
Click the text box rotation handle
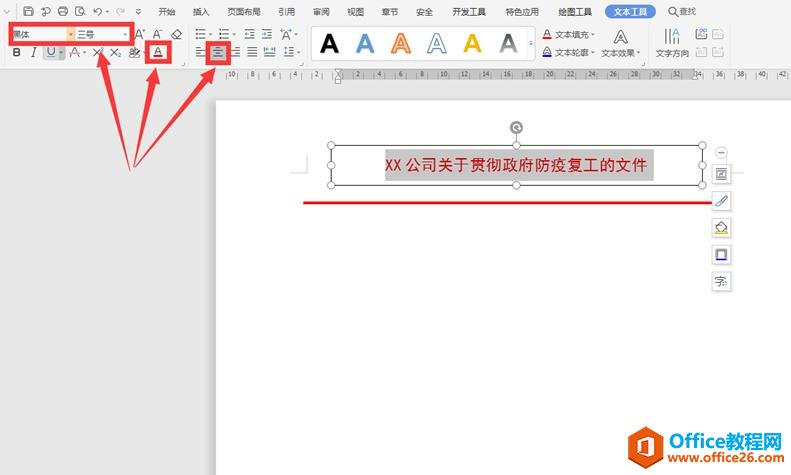click(516, 128)
